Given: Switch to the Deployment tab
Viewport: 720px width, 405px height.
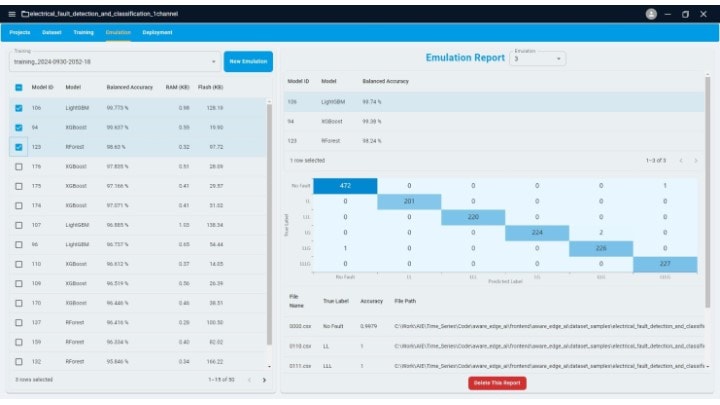Looking at the screenshot, I should 157,32.
